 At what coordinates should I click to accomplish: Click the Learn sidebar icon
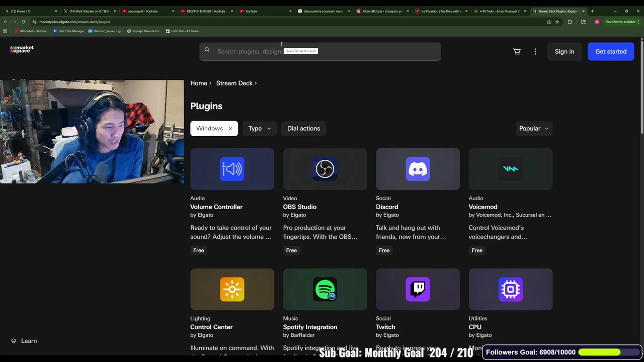14,341
